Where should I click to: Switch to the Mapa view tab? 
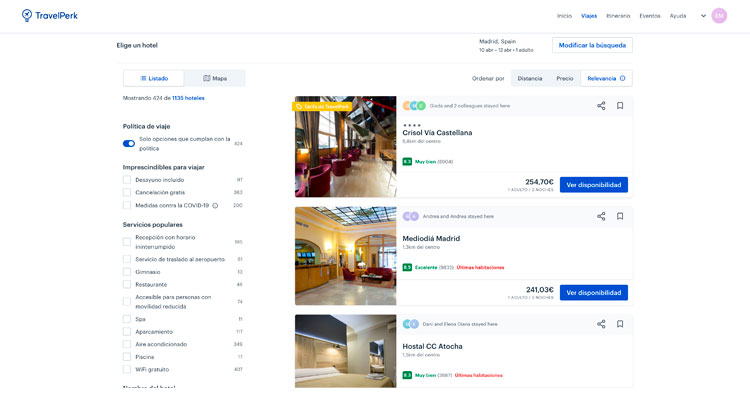[x=215, y=78]
